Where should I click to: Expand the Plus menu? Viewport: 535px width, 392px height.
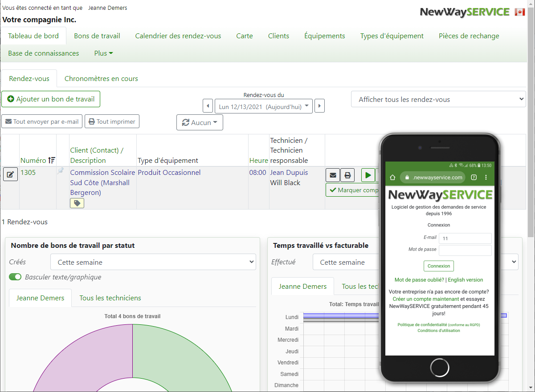point(103,53)
